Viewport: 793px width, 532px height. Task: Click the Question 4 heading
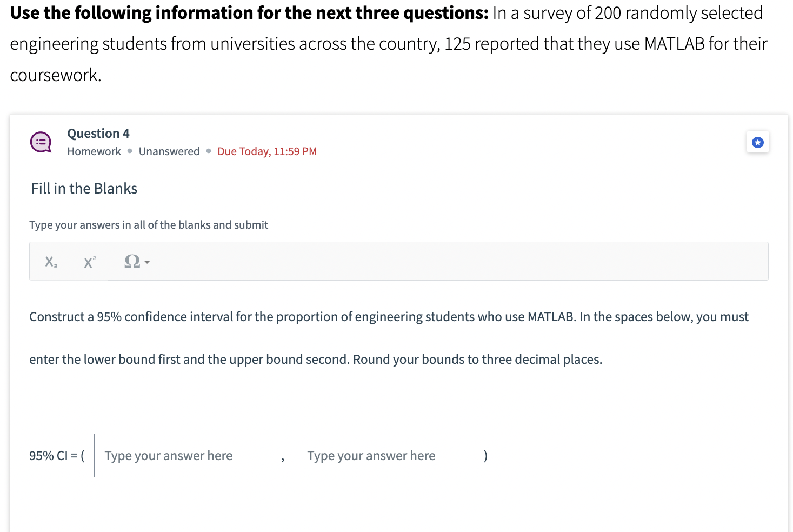98,133
